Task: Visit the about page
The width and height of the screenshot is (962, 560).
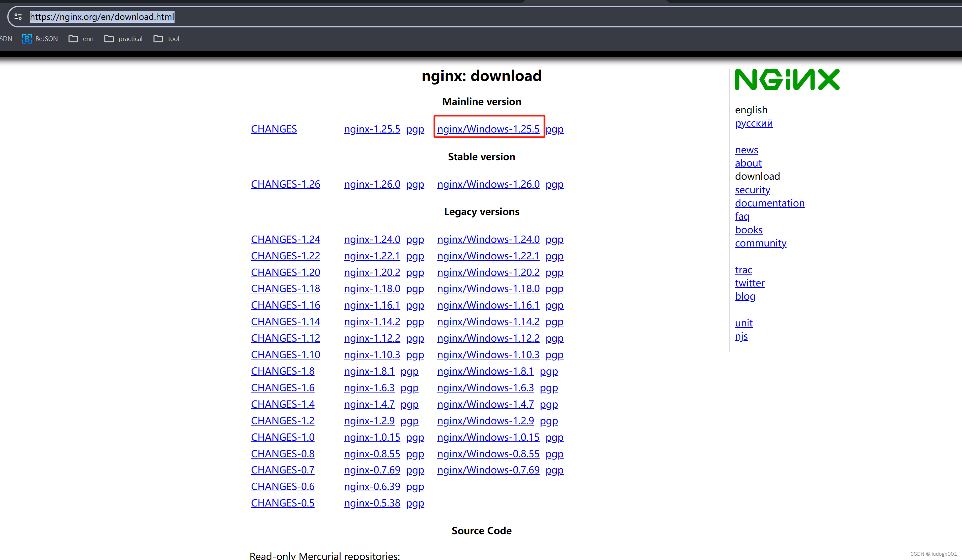Action: pyautogui.click(x=748, y=163)
